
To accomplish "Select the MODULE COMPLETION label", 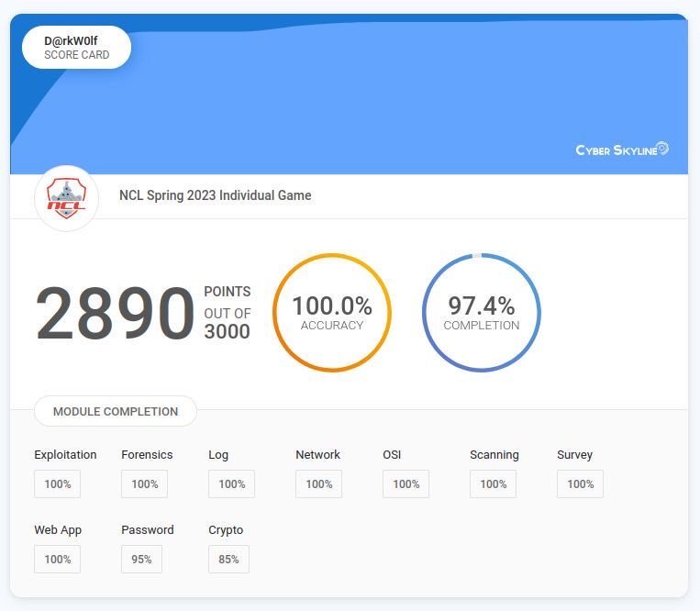I will tap(116, 411).
